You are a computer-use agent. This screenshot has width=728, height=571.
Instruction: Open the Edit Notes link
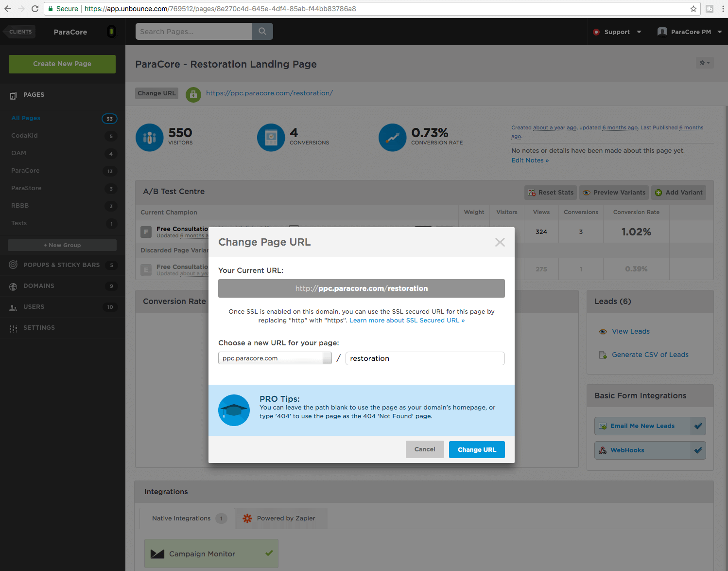click(530, 161)
